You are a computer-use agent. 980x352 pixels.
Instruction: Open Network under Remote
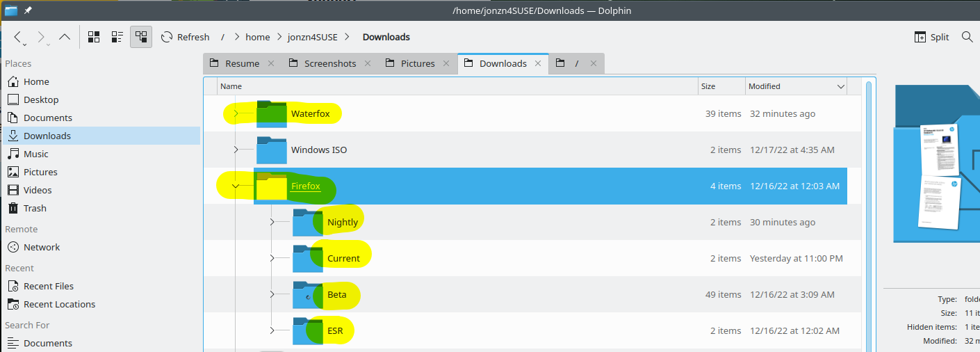100,247
